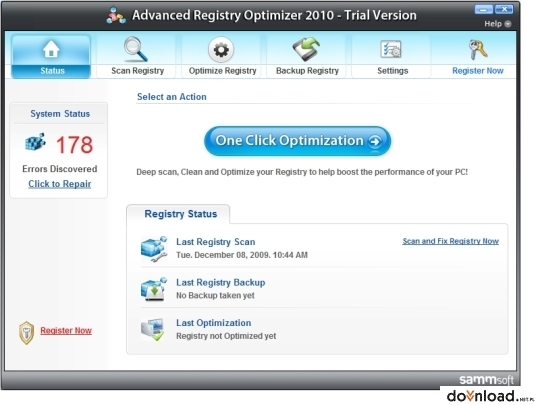Screen dimensions: 540x405
Task: Minimize the Advanced Registry Optimizer window
Action: click(484, 9)
